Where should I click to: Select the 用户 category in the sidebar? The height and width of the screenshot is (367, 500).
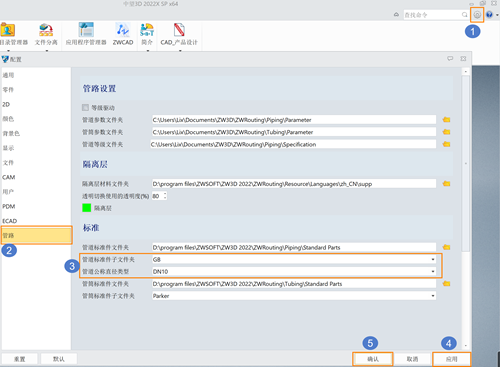(36, 192)
